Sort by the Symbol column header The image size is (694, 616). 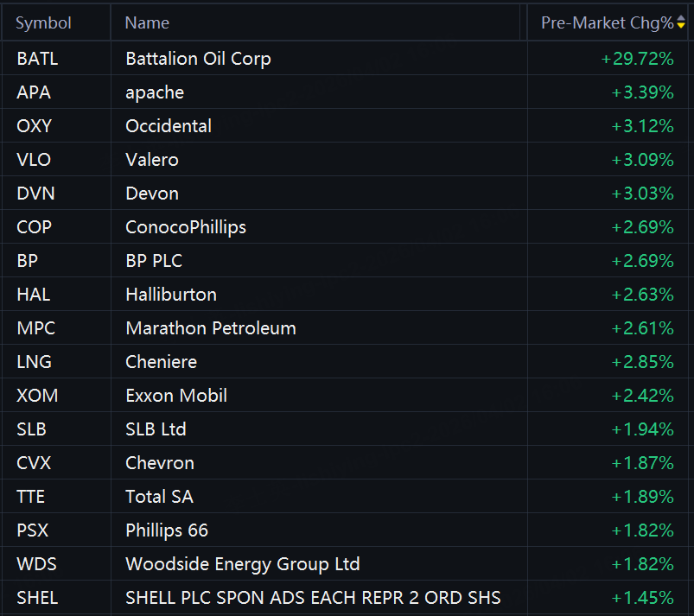(43, 23)
